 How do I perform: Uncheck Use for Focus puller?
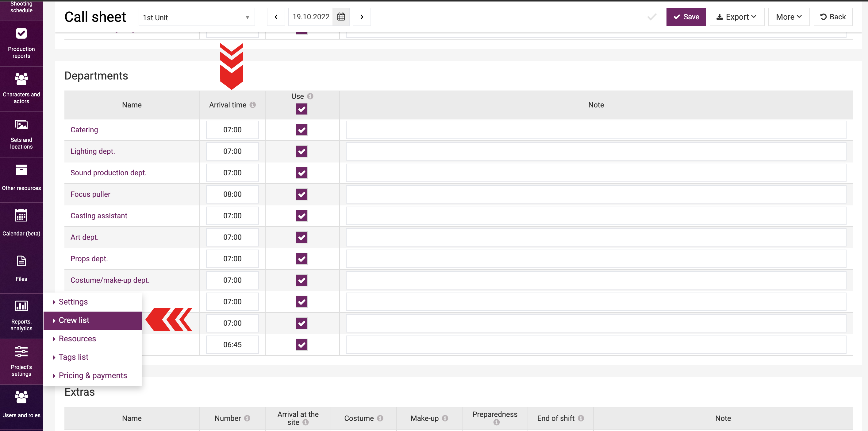301,194
